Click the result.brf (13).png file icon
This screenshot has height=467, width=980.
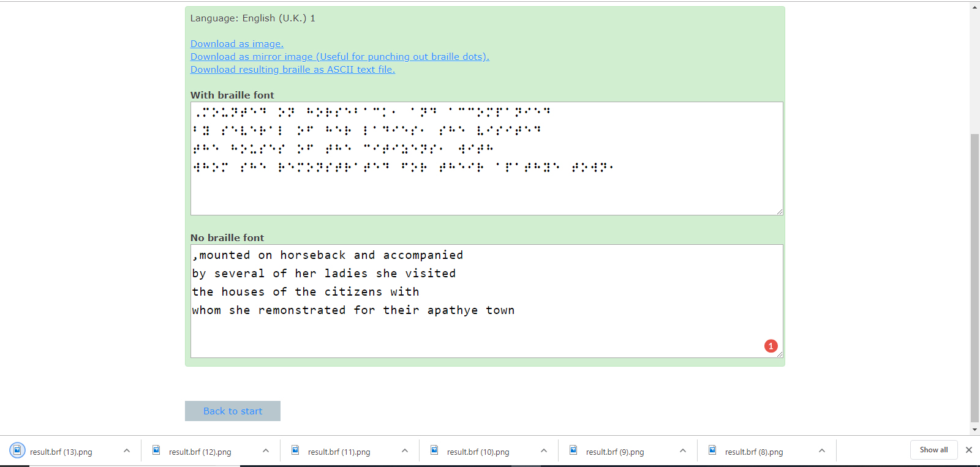18,450
